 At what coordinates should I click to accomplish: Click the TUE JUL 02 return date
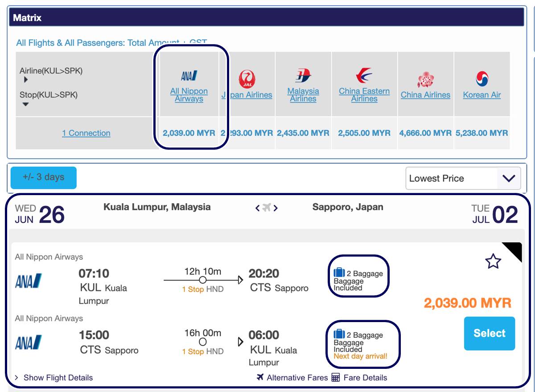pyautogui.click(x=495, y=214)
